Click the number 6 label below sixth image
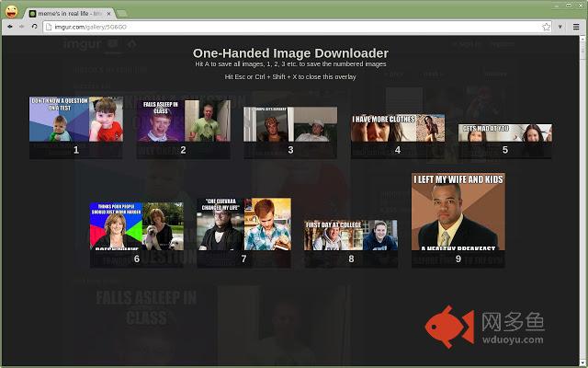 click(x=137, y=259)
